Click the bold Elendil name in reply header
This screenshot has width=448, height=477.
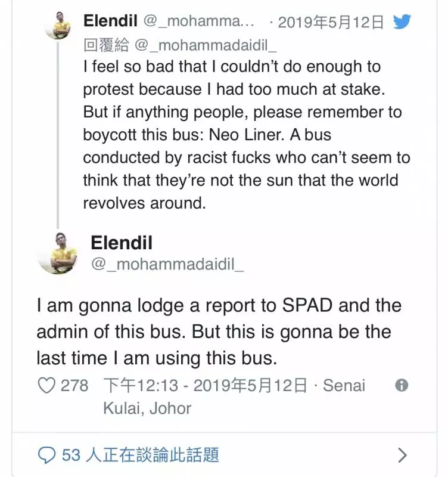pyautogui.click(x=110, y=21)
